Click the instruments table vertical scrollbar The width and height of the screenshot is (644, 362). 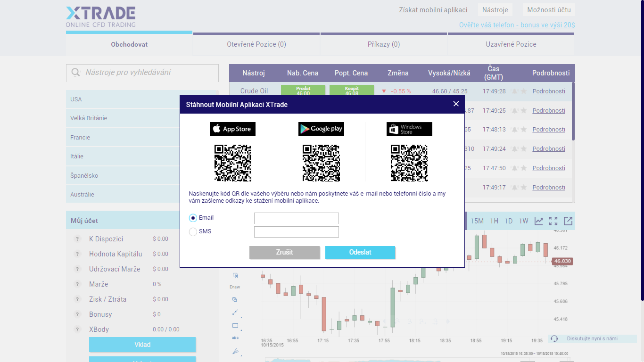[x=573, y=111]
